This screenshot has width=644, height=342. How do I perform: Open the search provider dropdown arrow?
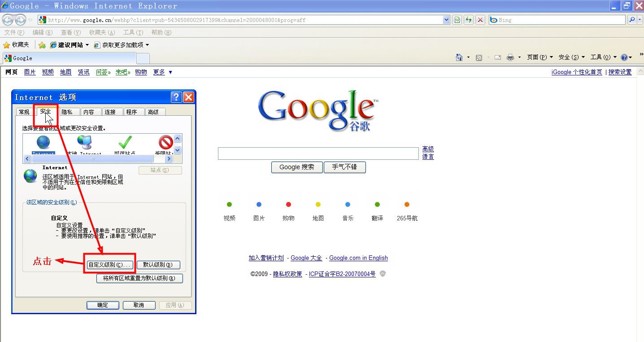click(639, 20)
